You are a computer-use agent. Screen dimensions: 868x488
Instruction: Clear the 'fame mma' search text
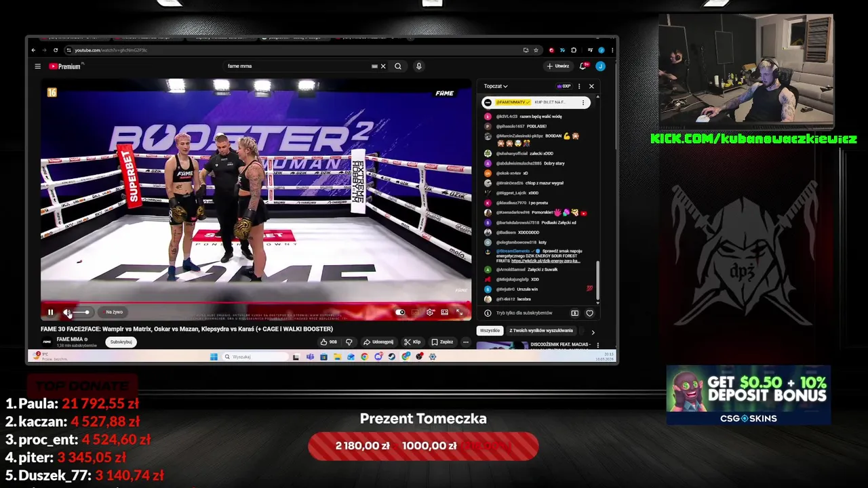[383, 66]
